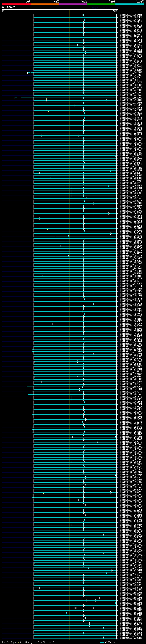Image resolution: width=146 pixels, height=644 pixels.
Task: Select the UniRef100_B0Y6M2 label
Action: (131, 73)
